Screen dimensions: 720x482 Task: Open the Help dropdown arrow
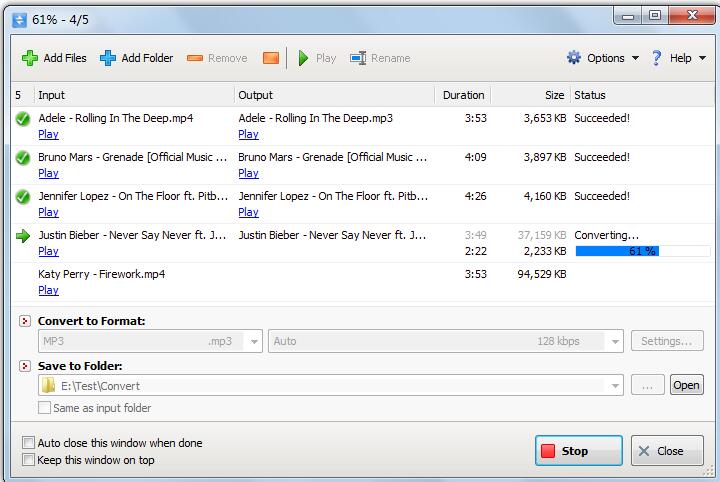click(703, 58)
